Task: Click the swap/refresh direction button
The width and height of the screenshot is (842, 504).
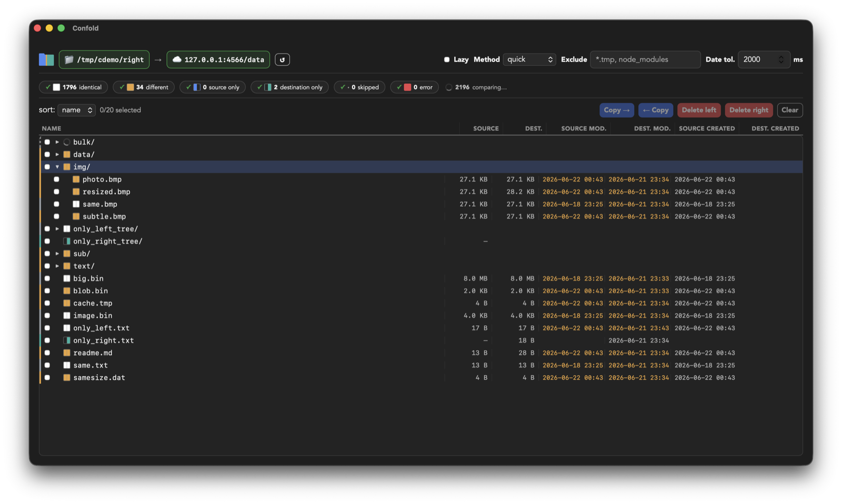Action: tap(282, 59)
